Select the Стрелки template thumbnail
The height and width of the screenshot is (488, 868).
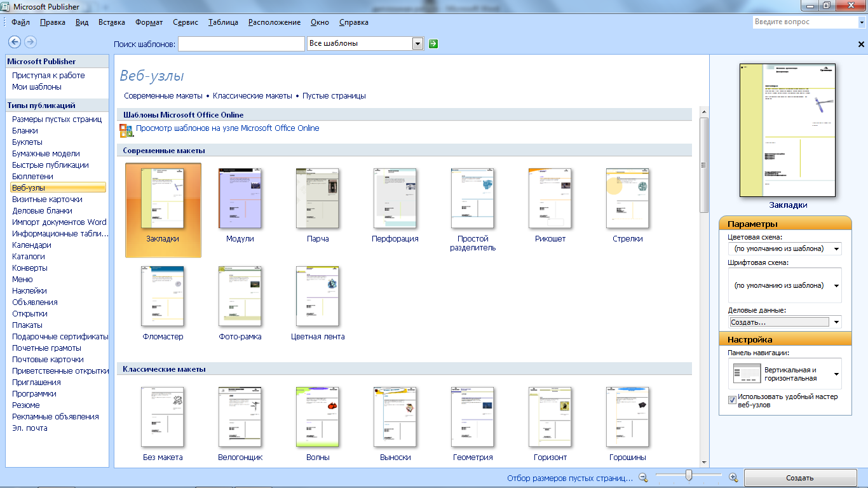point(628,198)
